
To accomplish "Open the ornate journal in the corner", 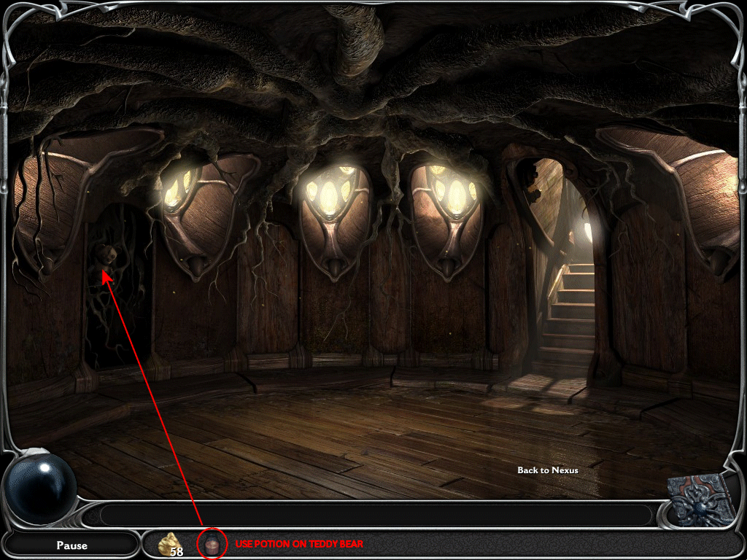I will pyautogui.click(x=699, y=503).
